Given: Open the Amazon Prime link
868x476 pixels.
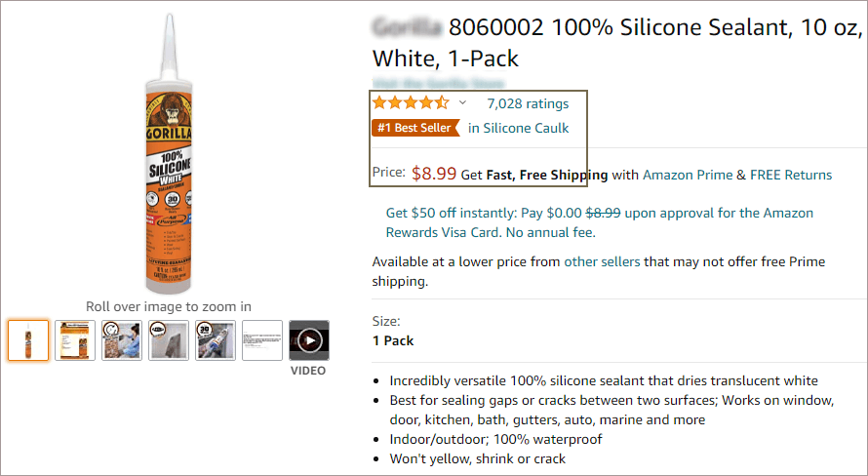Looking at the screenshot, I should pos(688,175).
